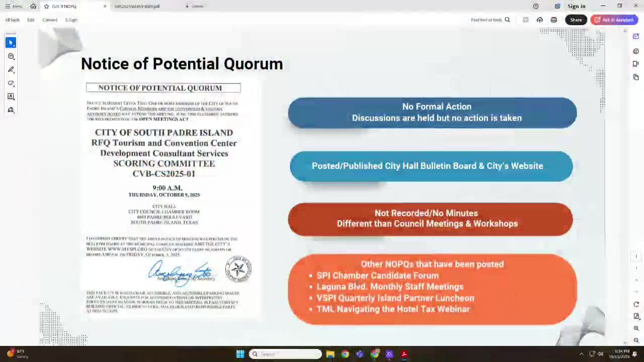Click the 'Notice of Potential Quorum' slide title
644x362 pixels.
[182, 64]
